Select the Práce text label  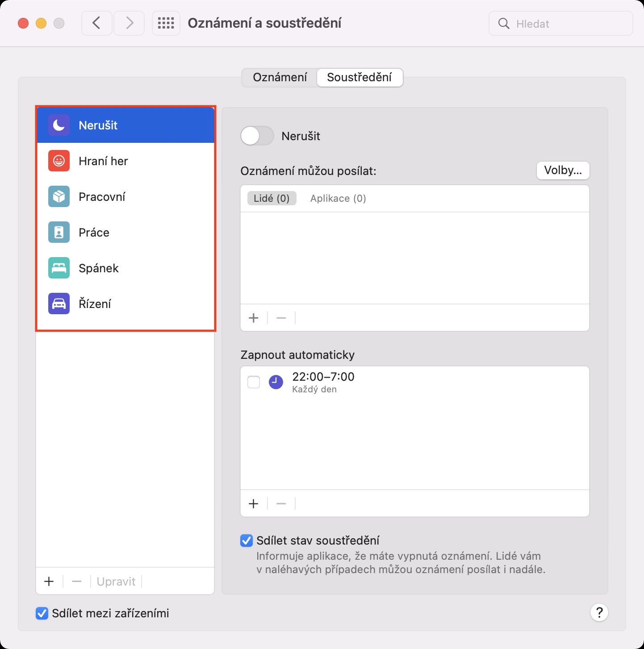[x=94, y=233]
